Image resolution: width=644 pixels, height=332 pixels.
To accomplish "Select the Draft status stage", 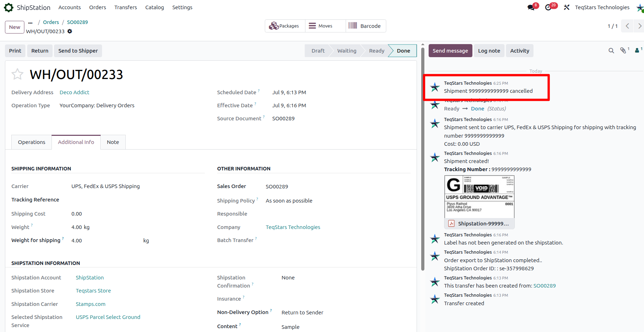I will pos(318,51).
